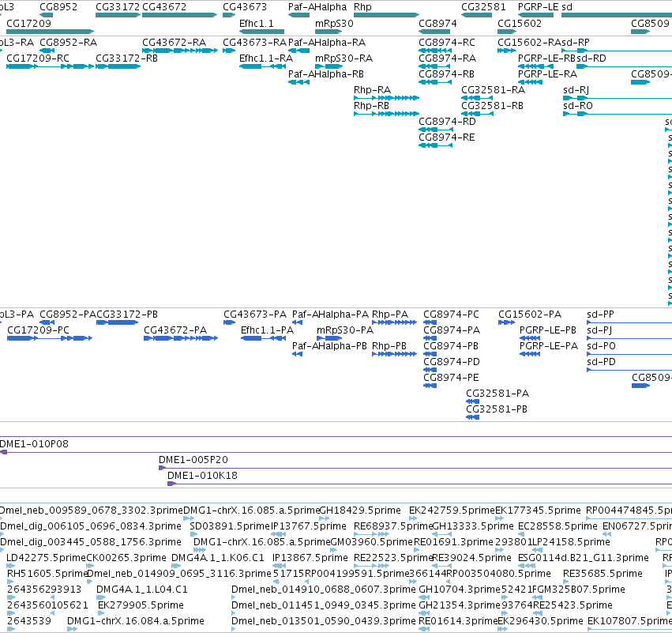Click the CG15602-PA protein label
The height and width of the screenshot is (633, 672).
point(530,315)
